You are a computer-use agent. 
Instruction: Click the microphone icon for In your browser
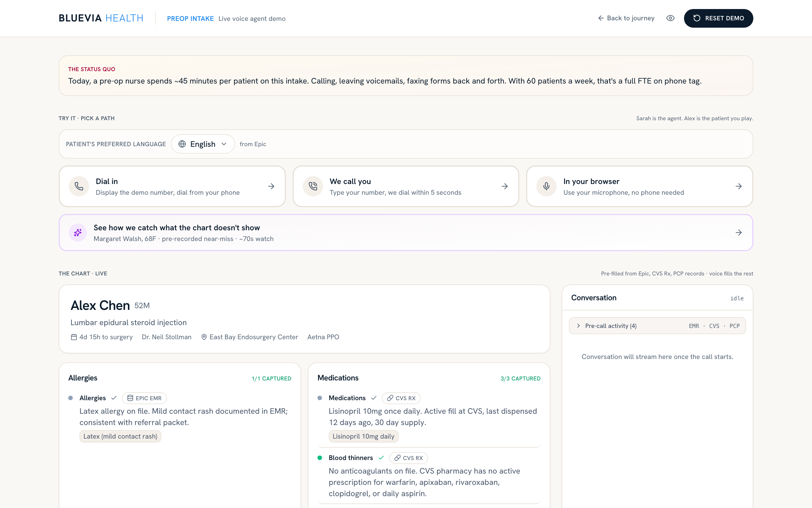546,186
